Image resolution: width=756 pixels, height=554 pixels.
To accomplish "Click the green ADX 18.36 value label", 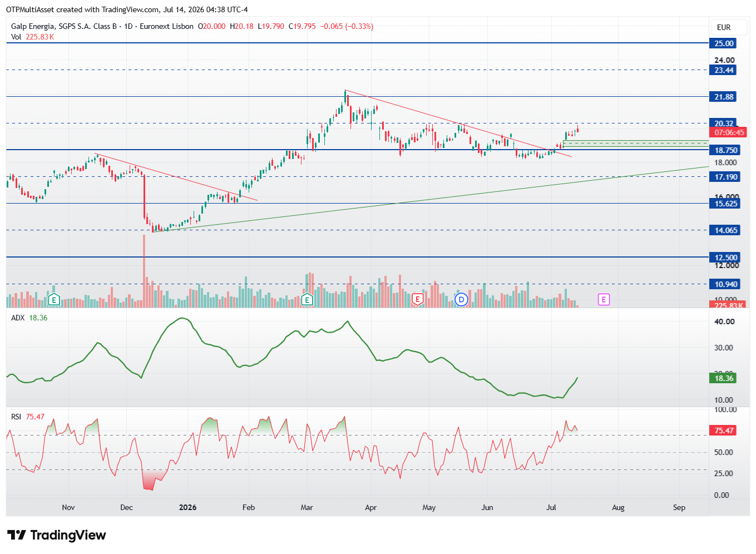I will (724, 378).
